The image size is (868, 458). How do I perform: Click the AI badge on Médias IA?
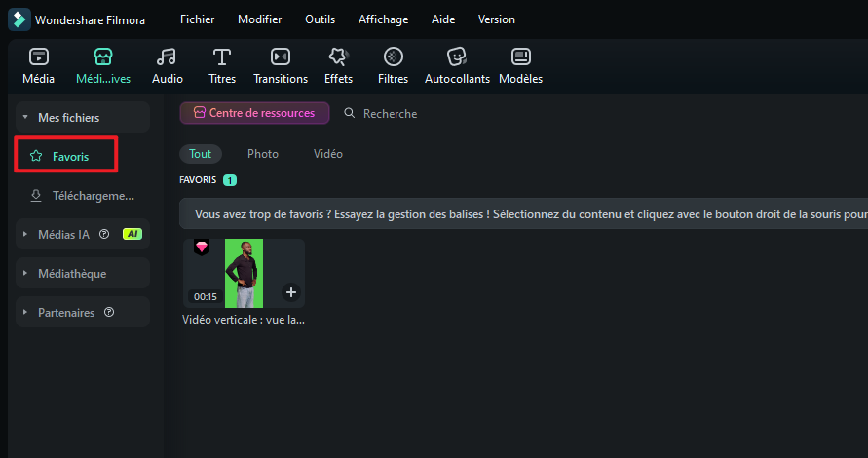click(132, 234)
